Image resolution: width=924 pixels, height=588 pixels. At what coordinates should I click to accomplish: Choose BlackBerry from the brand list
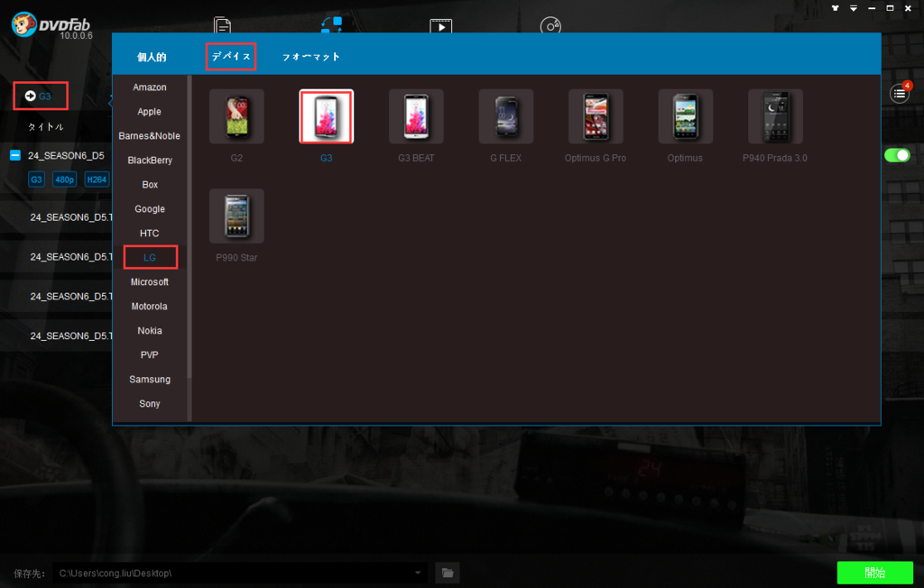click(150, 161)
